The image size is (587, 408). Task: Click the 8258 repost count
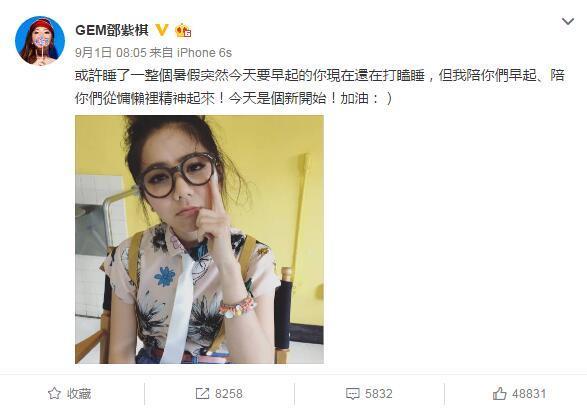228,393
